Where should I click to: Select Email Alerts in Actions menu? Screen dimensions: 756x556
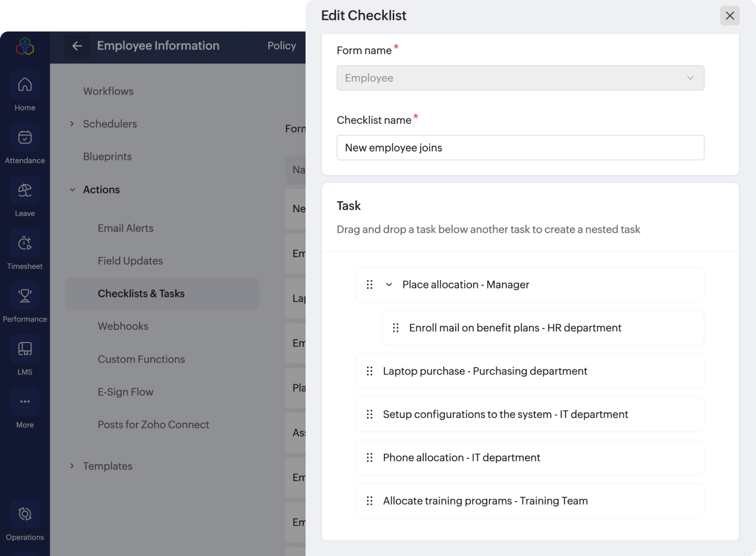tap(125, 228)
